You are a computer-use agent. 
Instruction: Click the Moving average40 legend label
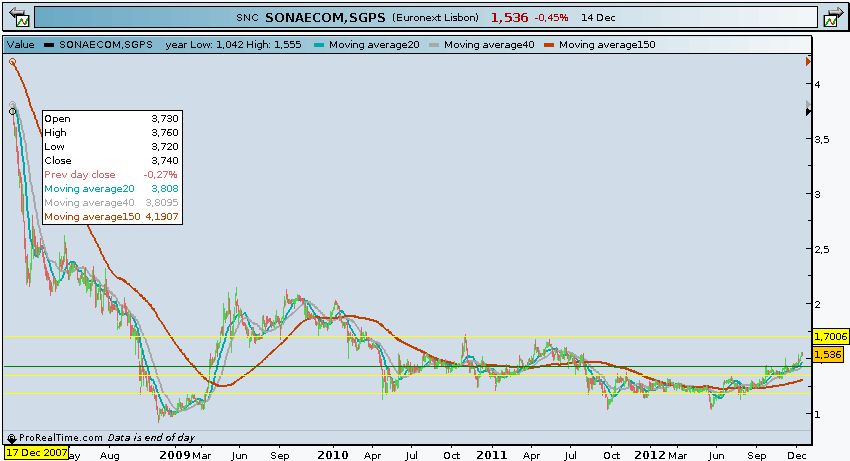(489, 45)
